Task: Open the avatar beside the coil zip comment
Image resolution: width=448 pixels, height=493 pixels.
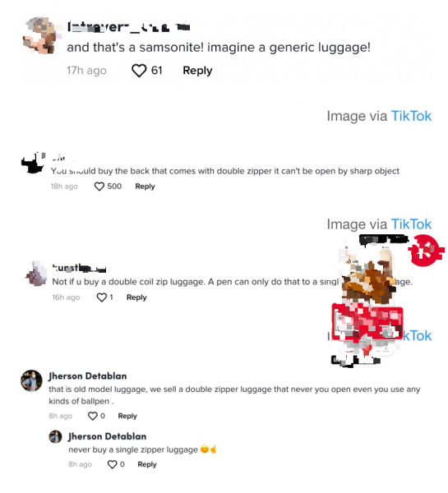Action: pyautogui.click(x=36, y=274)
